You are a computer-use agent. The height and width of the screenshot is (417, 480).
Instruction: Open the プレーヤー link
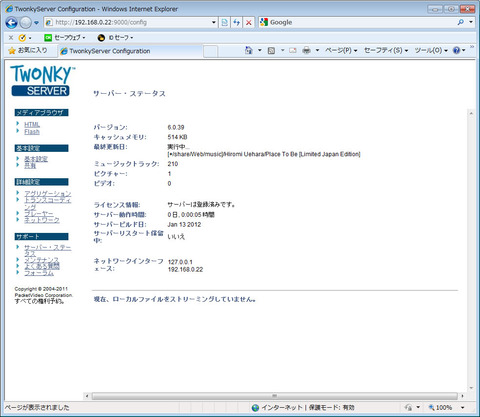38,213
